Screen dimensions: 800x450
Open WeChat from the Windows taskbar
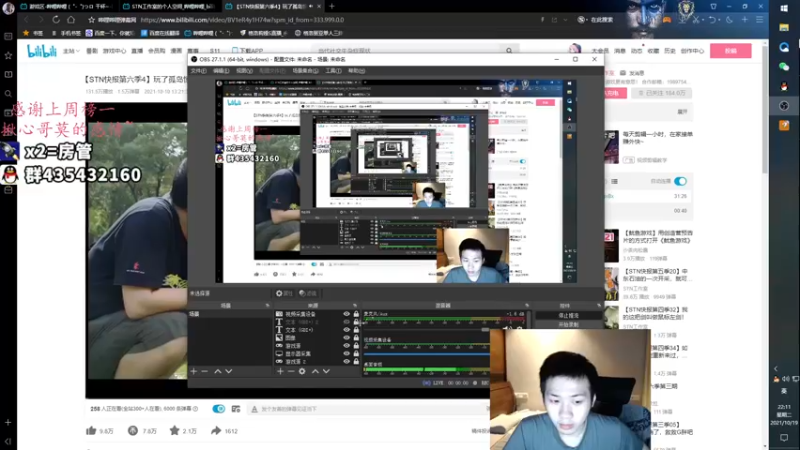point(784,66)
